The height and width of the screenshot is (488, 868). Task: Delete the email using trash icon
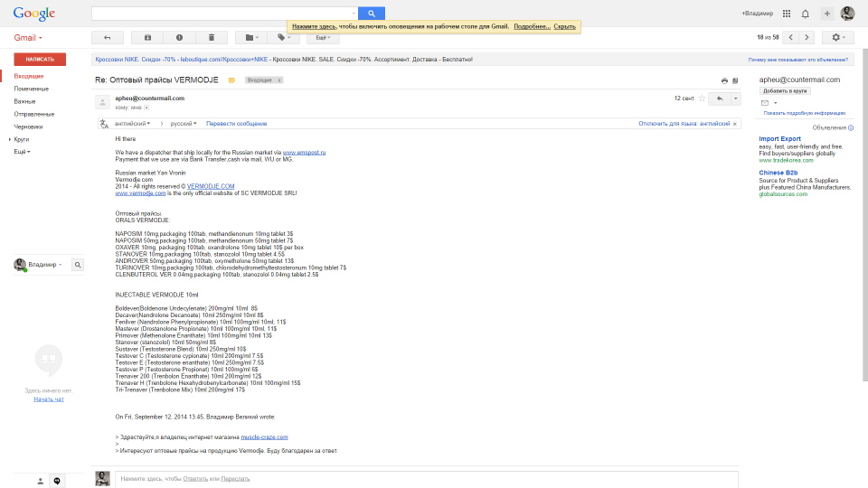(211, 37)
